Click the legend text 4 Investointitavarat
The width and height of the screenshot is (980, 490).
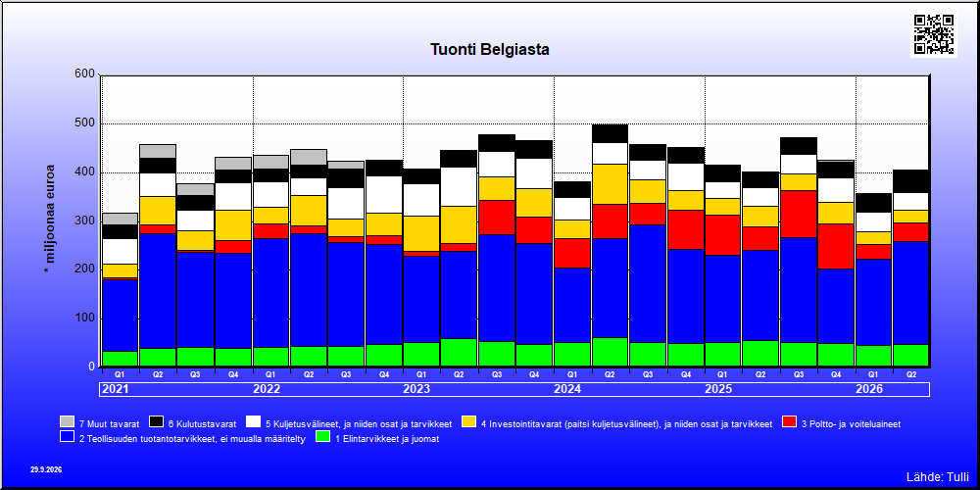(x=627, y=423)
